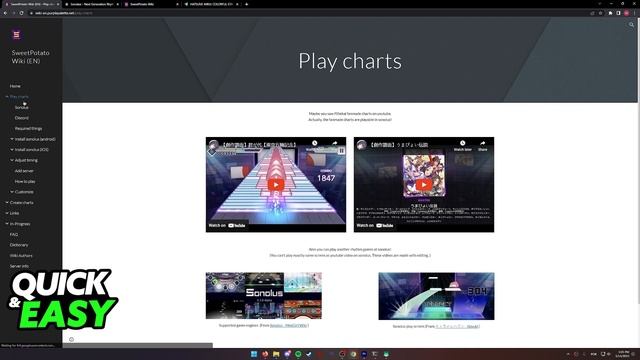The height and width of the screenshot is (360, 640).
Task: Open the SweetPotato Wiki logo icon
Action: coord(16,35)
